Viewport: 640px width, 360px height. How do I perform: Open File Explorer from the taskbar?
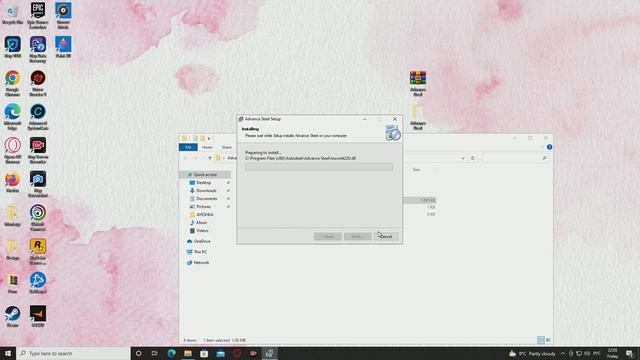[x=188, y=353]
